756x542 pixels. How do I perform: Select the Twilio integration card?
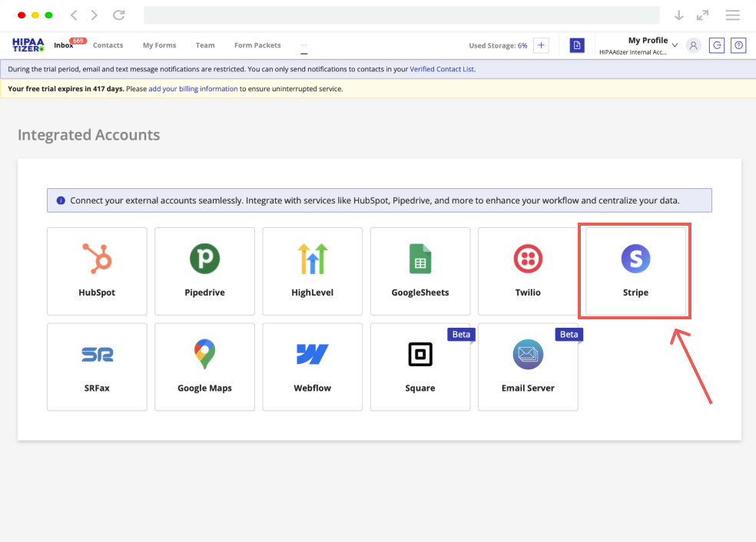click(528, 271)
